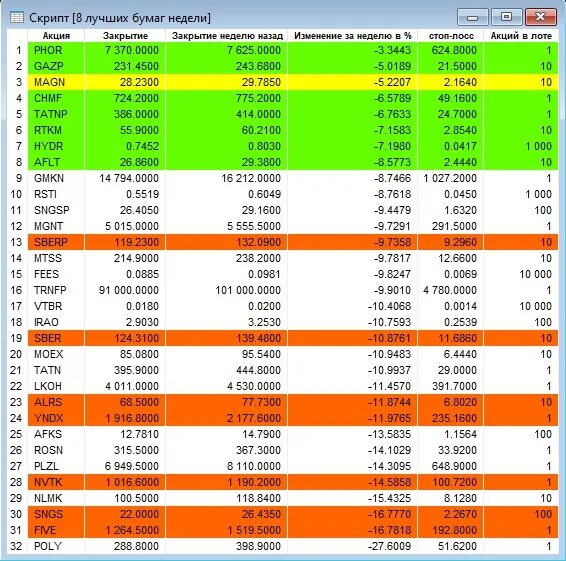Select the SNGSP ticker cell
566x561 pixels.
[x=56, y=210]
